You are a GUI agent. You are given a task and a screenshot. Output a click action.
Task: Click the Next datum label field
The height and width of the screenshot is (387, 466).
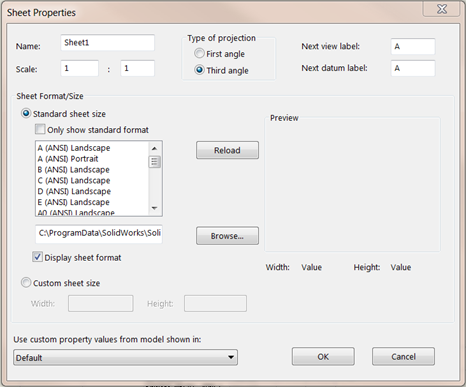pyautogui.click(x=413, y=68)
